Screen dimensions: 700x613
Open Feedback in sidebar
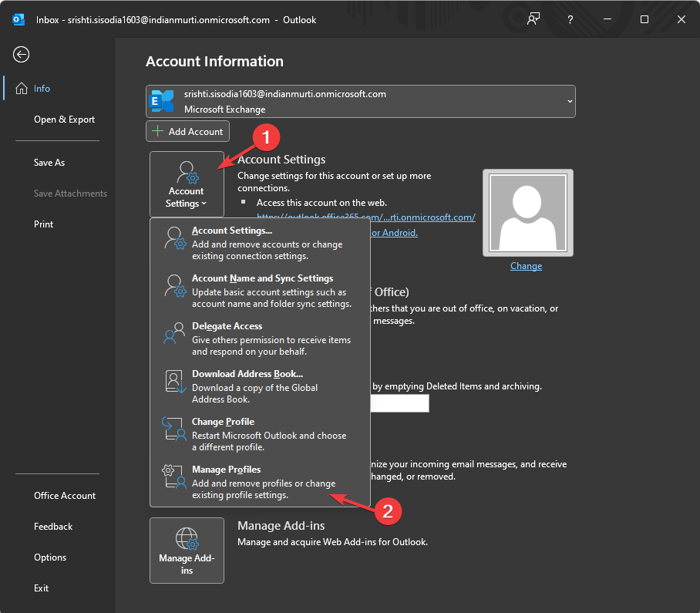(x=53, y=527)
